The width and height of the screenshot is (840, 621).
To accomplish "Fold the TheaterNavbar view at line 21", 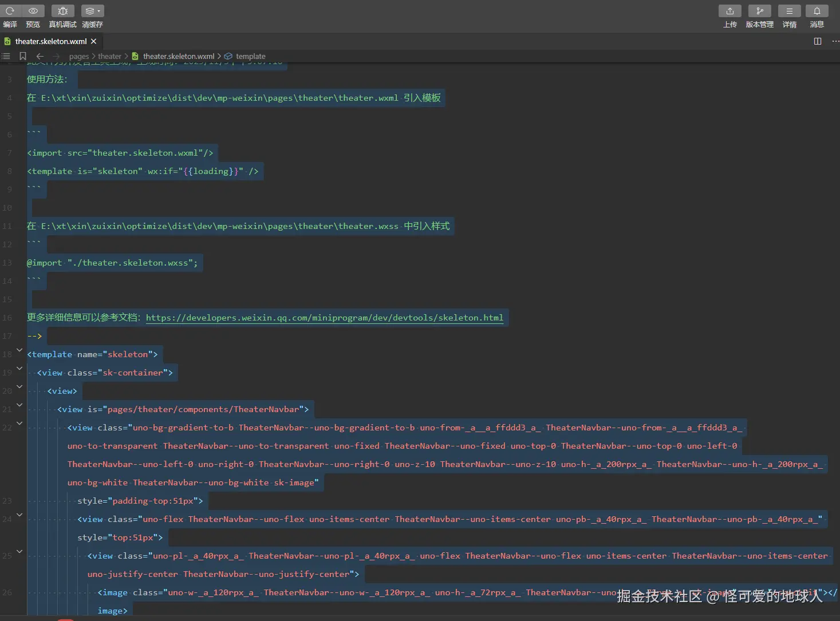I will point(19,405).
